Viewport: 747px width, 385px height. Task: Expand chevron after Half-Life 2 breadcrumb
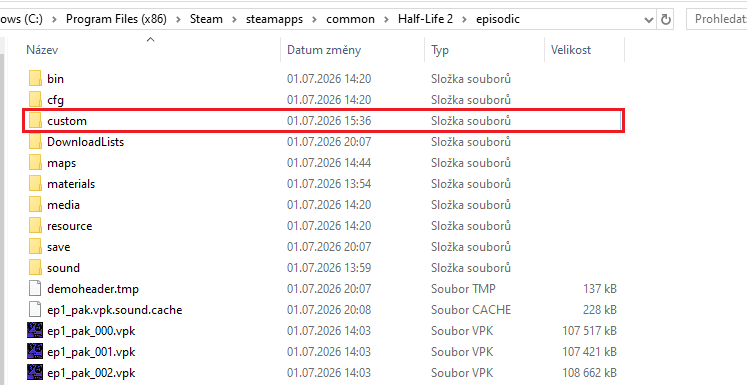tap(464, 19)
